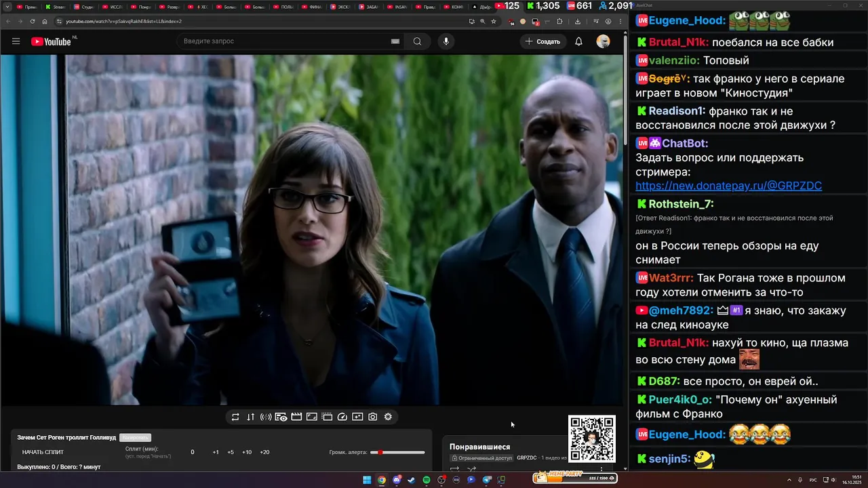This screenshot has width=868, height=488.
Task: Bookmark the page with the star icon
Action: pyautogui.click(x=493, y=22)
